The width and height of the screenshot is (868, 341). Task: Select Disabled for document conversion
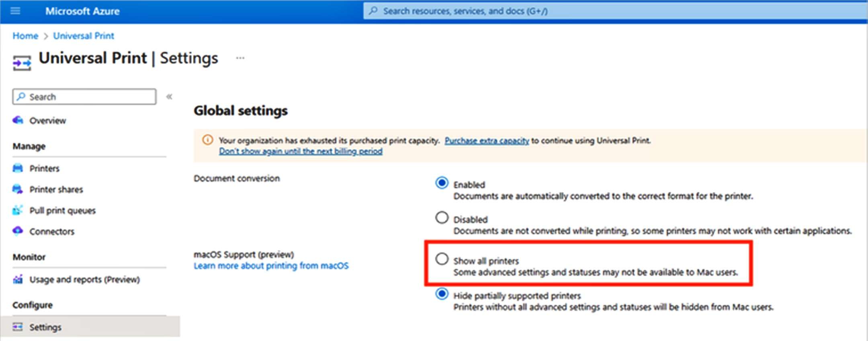point(442,218)
